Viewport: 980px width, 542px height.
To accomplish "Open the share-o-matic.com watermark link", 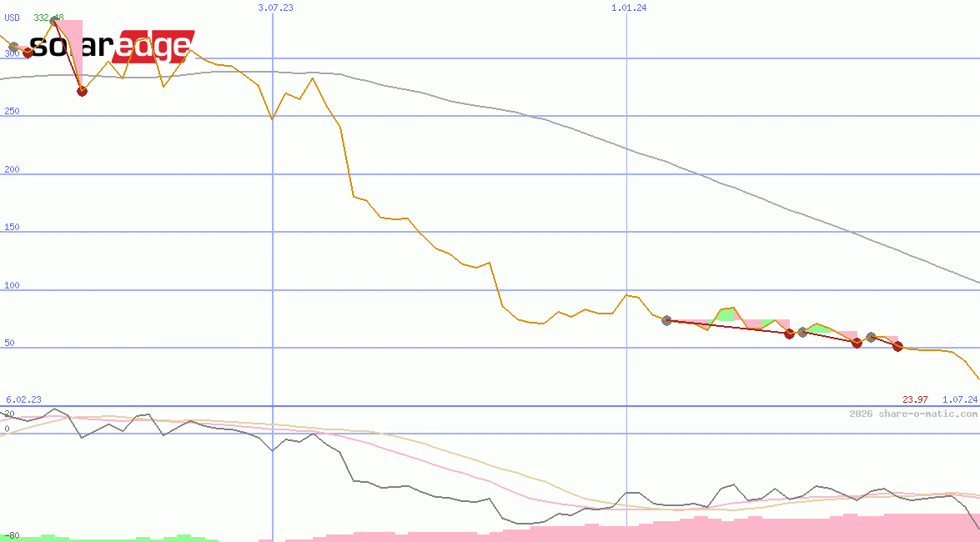I will click(913, 414).
